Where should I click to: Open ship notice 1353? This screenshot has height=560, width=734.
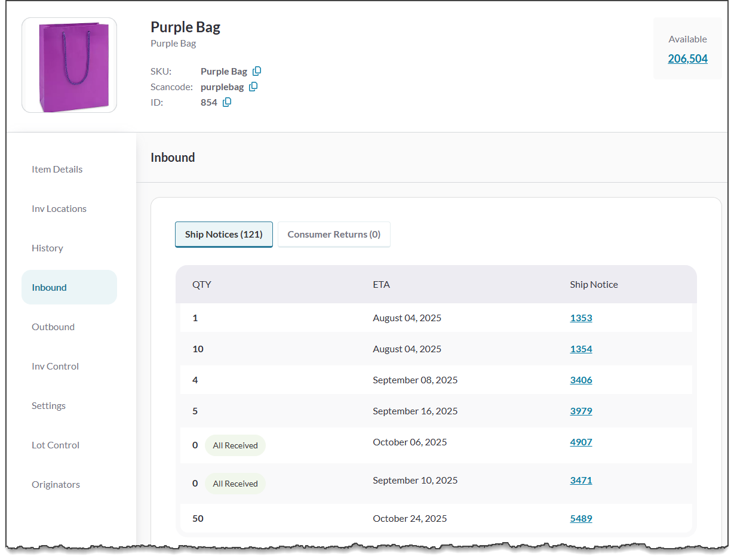(x=581, y=318)
